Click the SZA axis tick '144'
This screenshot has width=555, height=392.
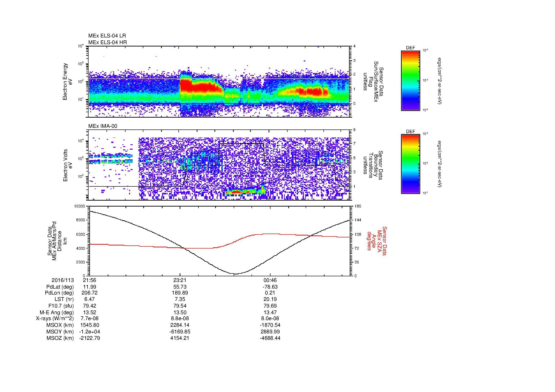click(x=358, y=220)
